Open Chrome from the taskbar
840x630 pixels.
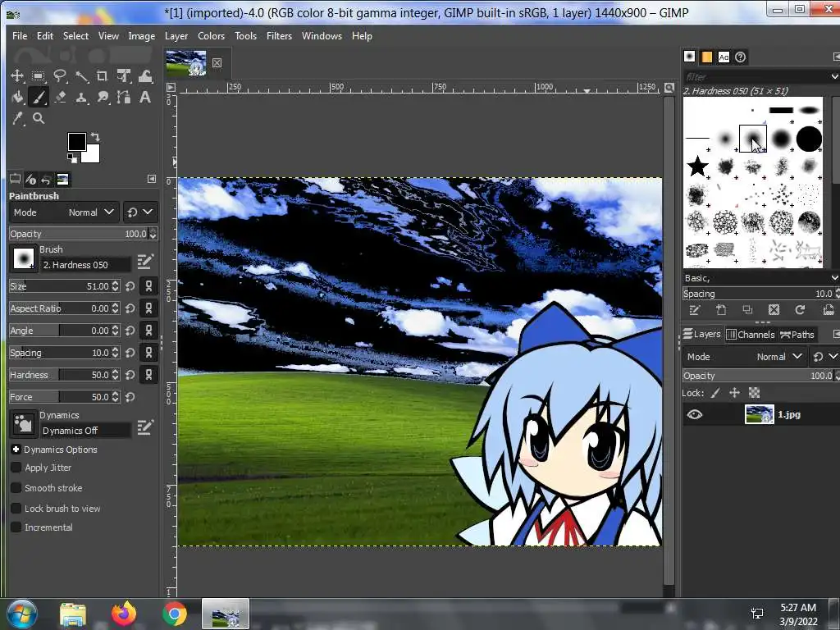click(x=175, y=614)
